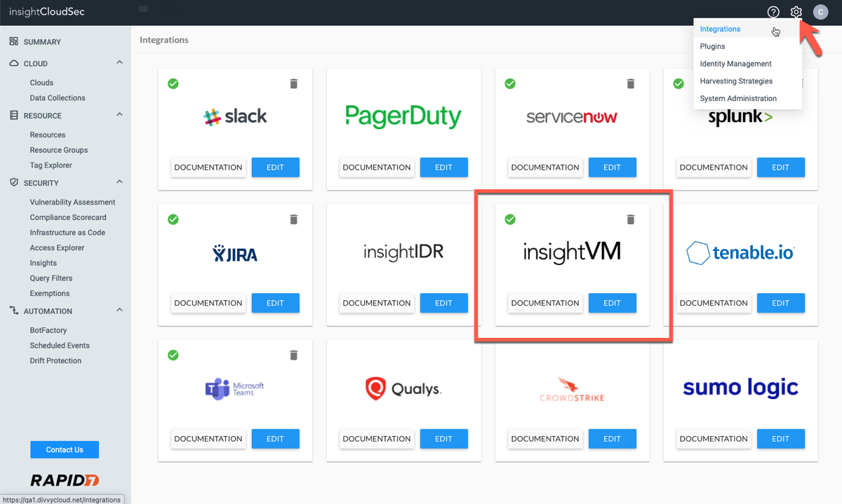
Task: Edit the Slack integration
Action: (x=275, y=168)
